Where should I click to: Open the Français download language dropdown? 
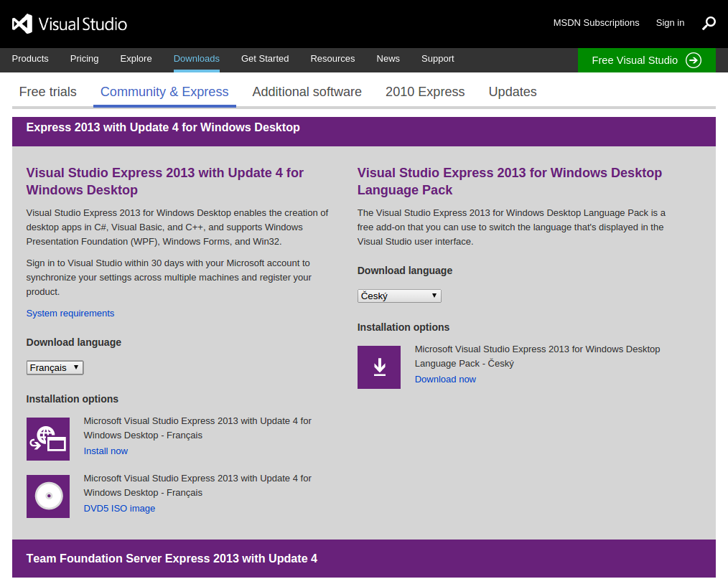point(55,368)
